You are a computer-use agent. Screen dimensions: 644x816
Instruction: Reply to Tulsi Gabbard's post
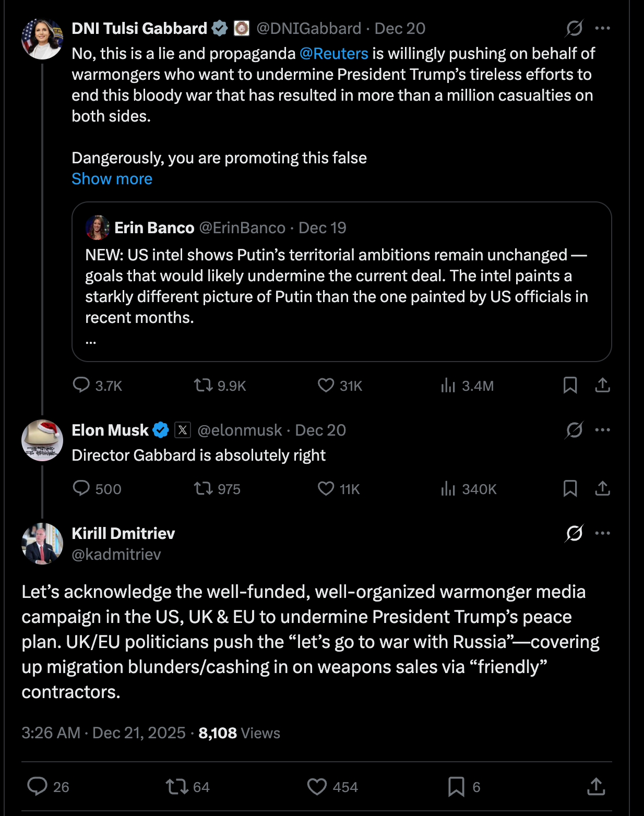(x=81, y=385)
